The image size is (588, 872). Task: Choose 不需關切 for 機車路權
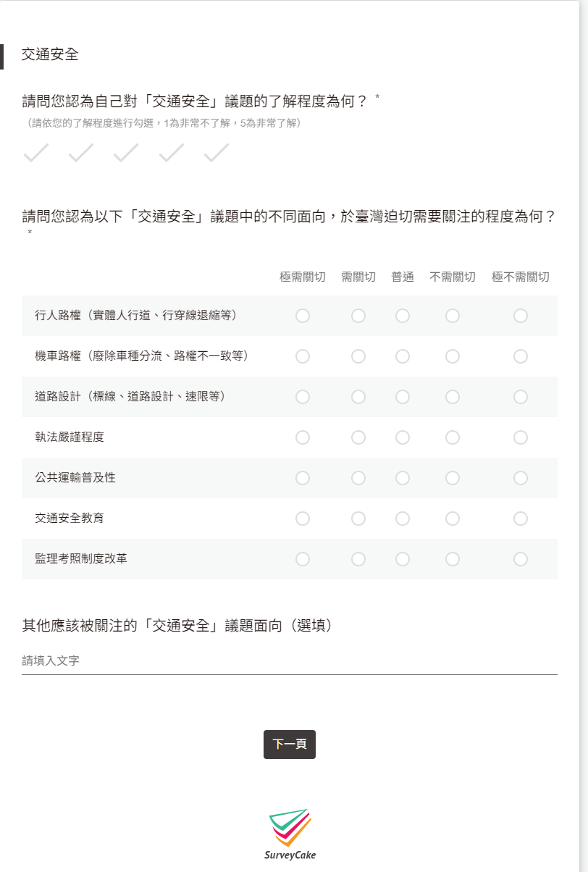453,356
